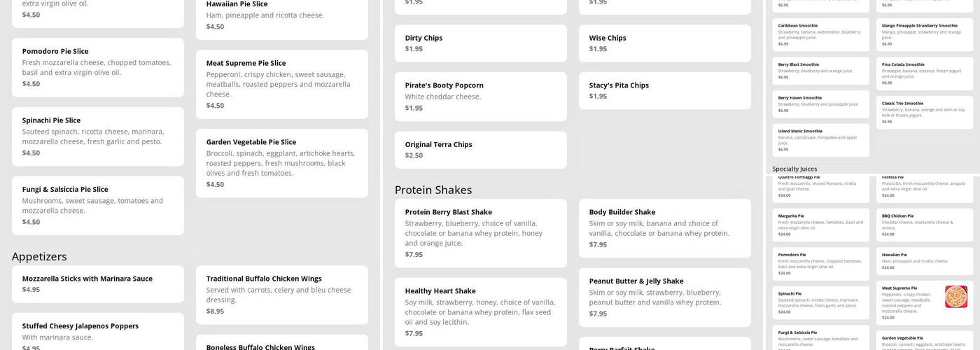Select the Dirty Chips item

tap(480, 43)
